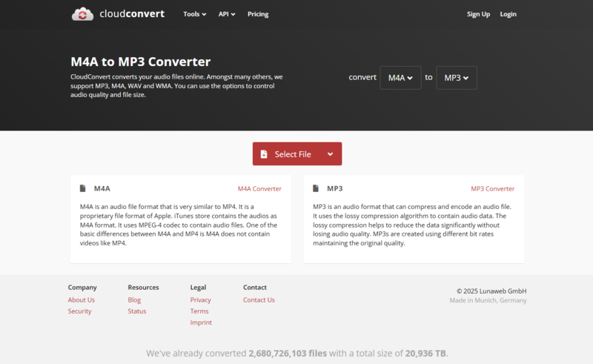Click the document icon beside MP3 heading

pos(316,188)
